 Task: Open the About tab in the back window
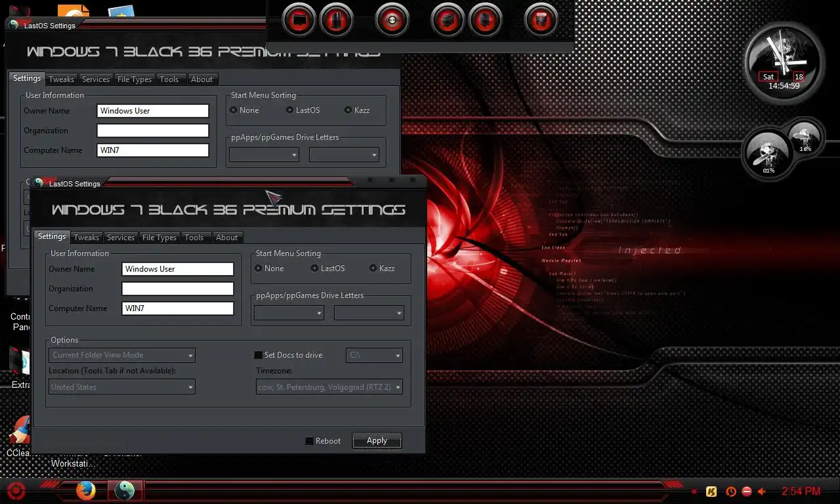[202, 79]
